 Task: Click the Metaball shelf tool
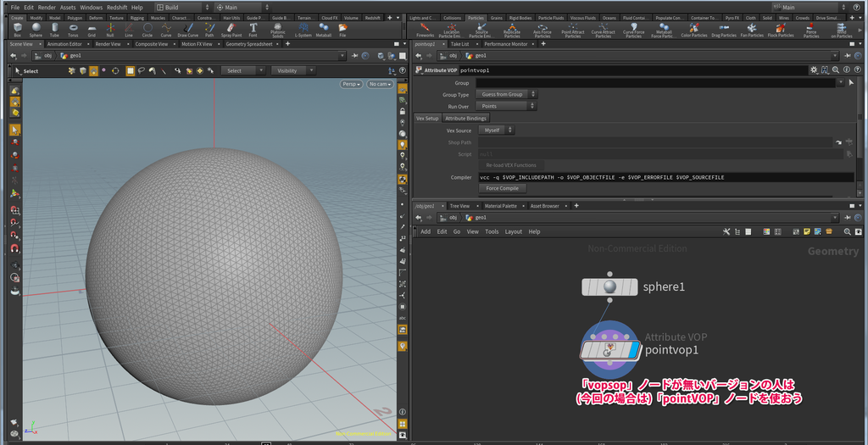tap(323, 30)
